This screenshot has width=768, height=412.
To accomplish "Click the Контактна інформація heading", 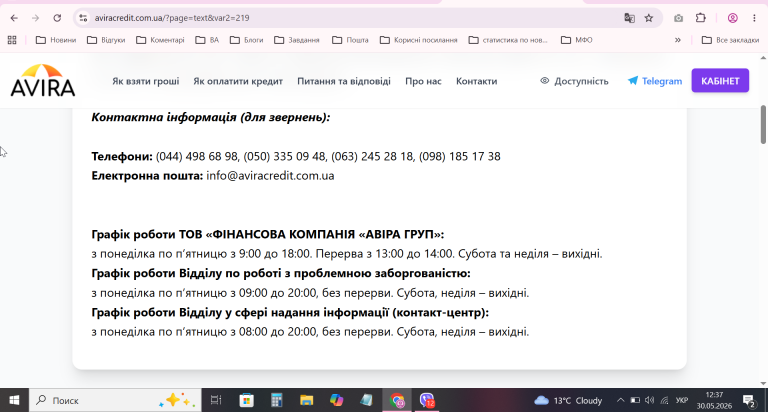I will point(211,118).
